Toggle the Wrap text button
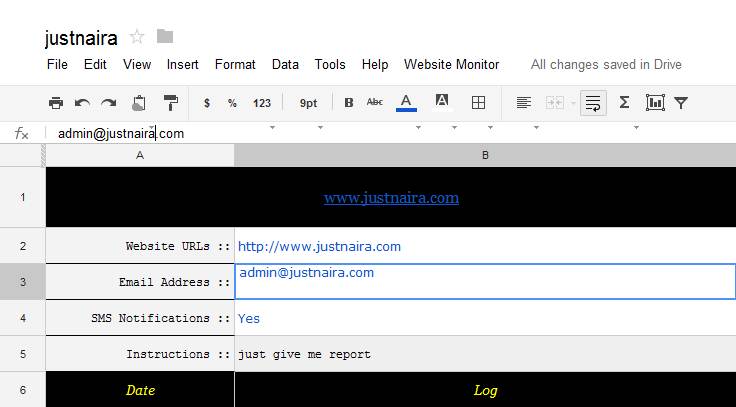 pyautogui.click(x=593, y=102)
